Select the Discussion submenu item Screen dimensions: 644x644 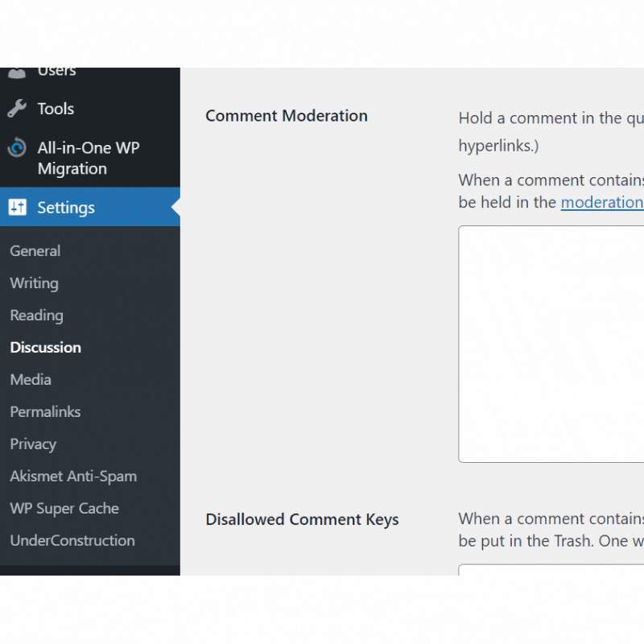[x=46, y=348]
